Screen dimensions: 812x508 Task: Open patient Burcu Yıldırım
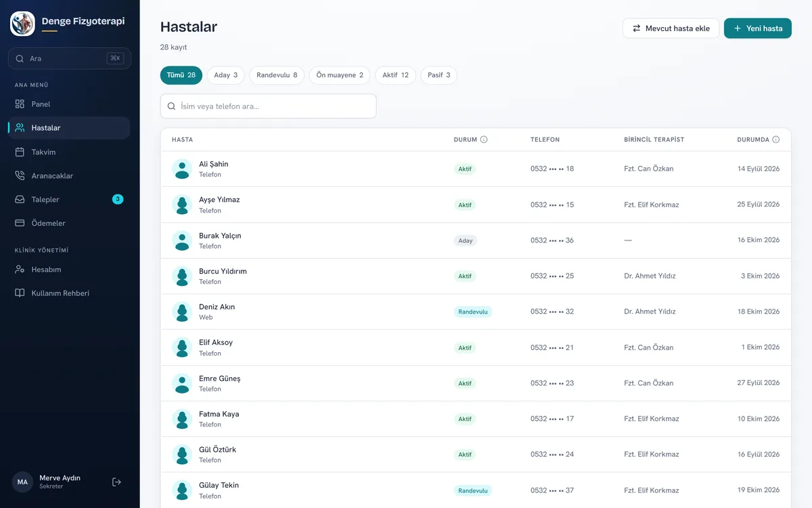pyautogui.click(x=476, y=276)
